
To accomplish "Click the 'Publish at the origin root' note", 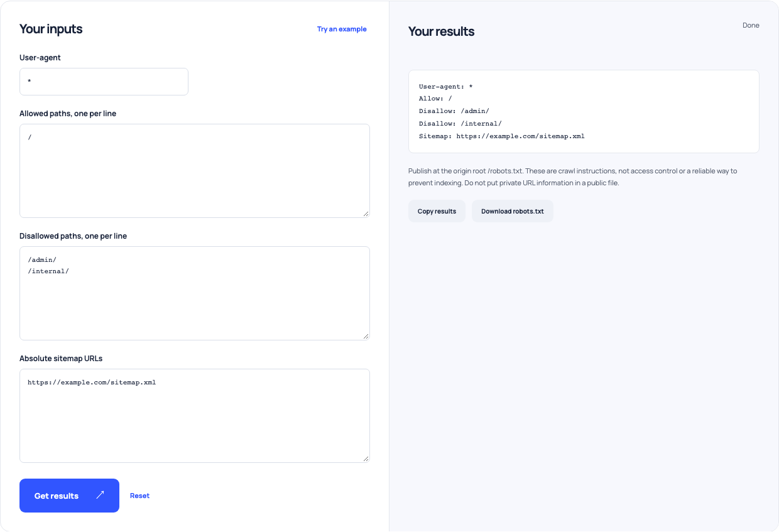I will point(573,176).
